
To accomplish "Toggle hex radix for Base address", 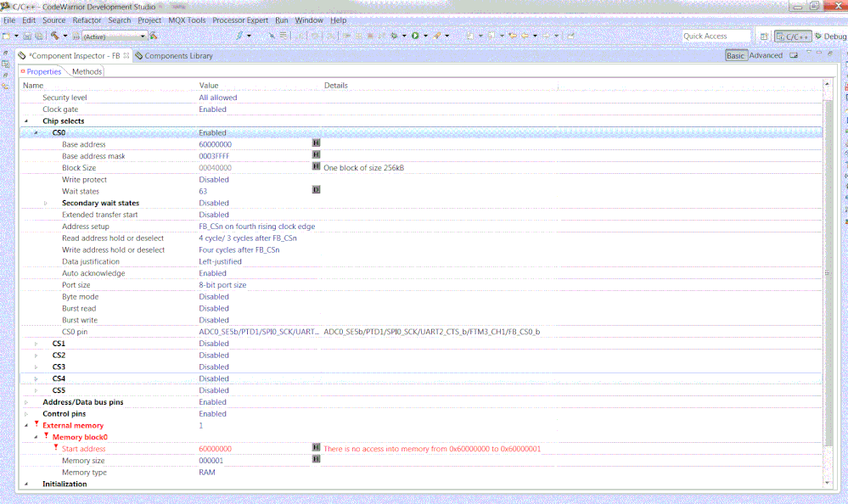I will 317,143.
